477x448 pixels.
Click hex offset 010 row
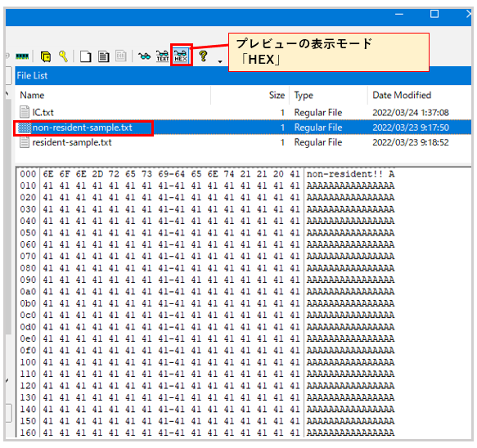point(28,186)
